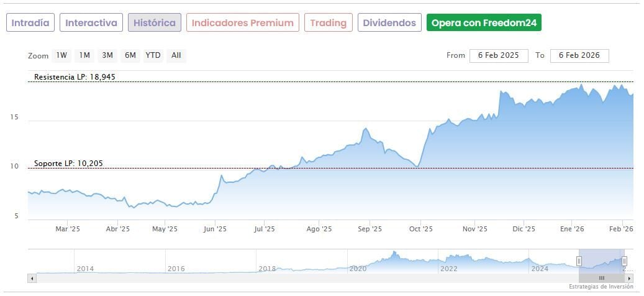Show All historical data range
644x296 pixels.
pos(176,55)
